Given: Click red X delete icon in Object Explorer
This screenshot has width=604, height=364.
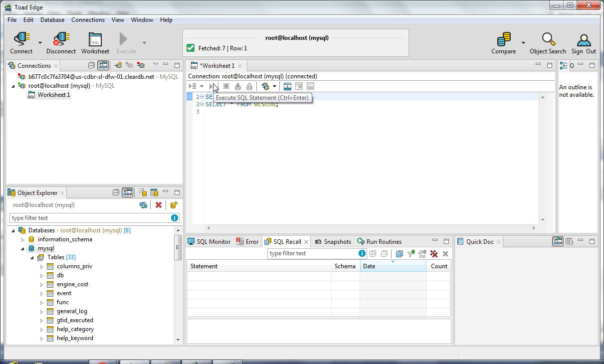Looking at the screenshot, I should point(159,205).
